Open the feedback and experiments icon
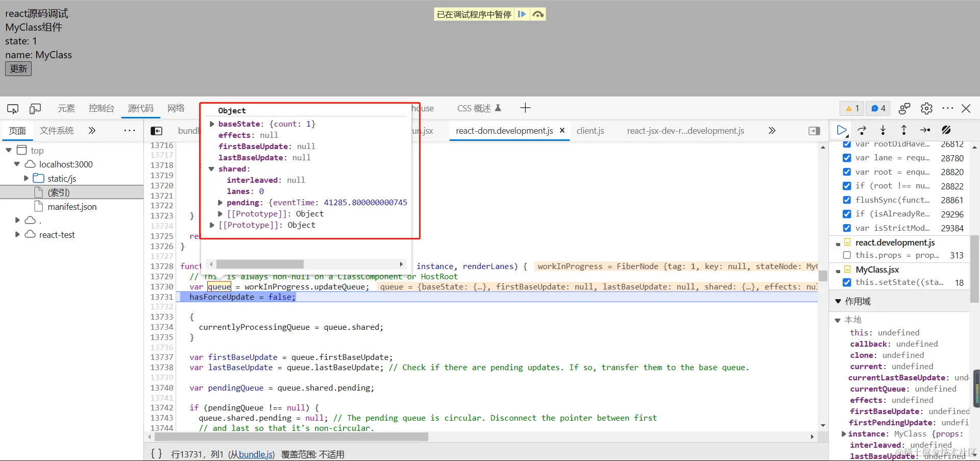The height and width of the screenshot is (461, 980). pos(904,108)
